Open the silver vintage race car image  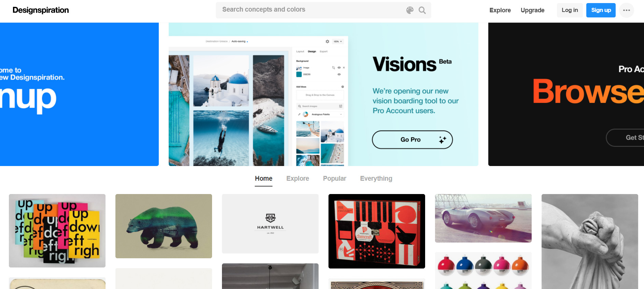tap(483, 218)
